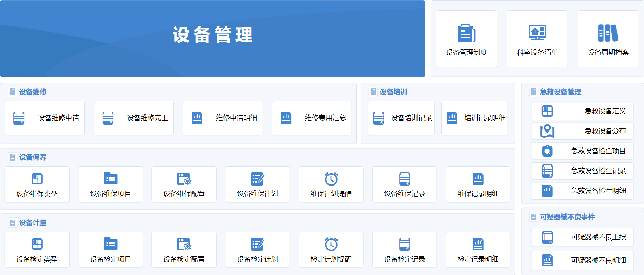Open 设备周期档案 label
644x275 pixels.
pos(608,53)
